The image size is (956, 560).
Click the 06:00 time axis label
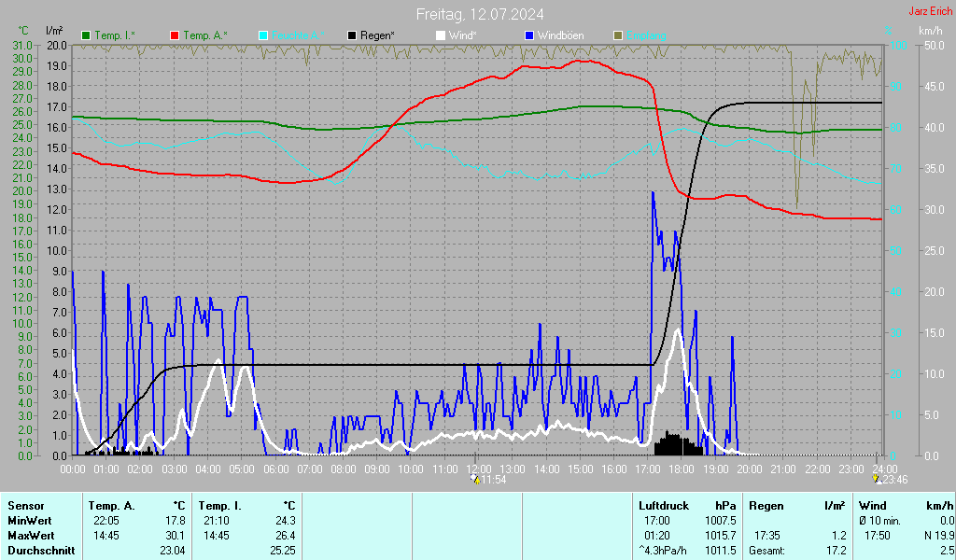(x=275, y=468)
